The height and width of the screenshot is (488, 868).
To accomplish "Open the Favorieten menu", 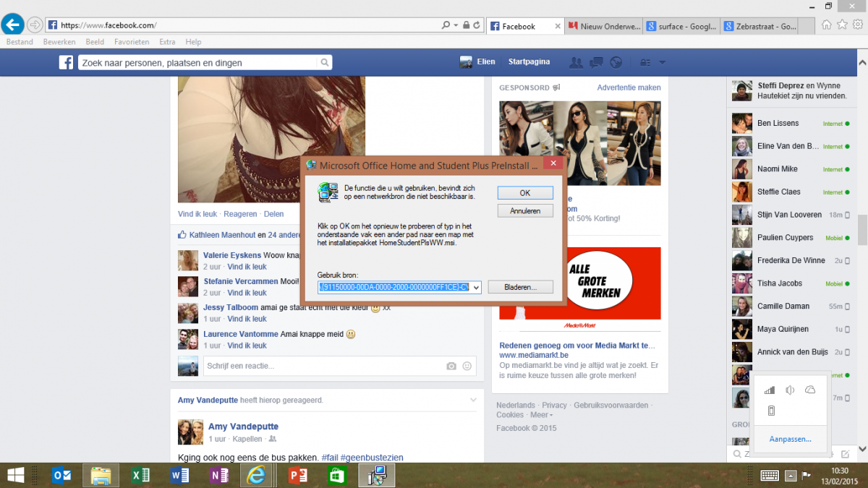I will point(132,42).
